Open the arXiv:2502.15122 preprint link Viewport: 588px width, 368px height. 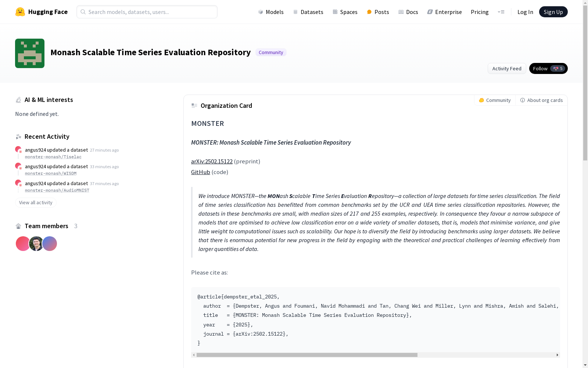tap(212, 161)
